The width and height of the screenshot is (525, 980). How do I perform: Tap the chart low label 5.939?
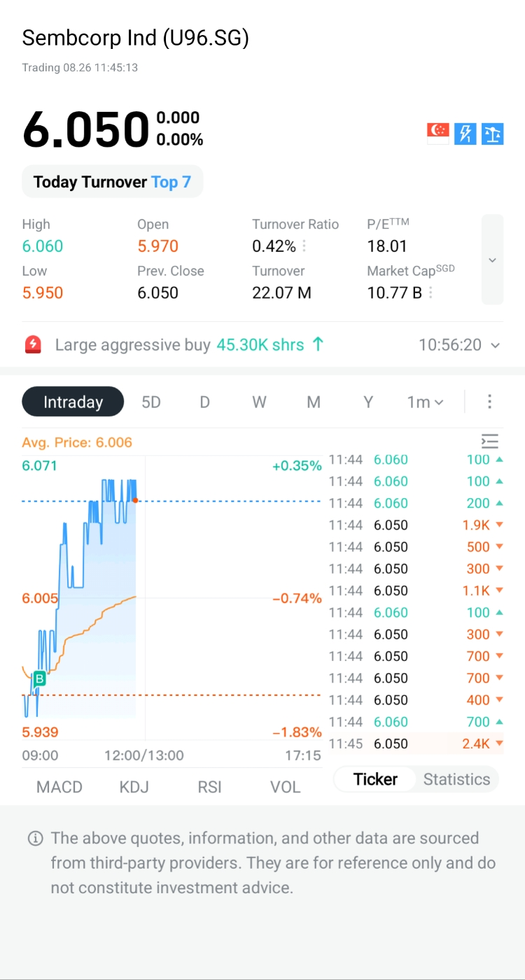[x=40, y=732]
